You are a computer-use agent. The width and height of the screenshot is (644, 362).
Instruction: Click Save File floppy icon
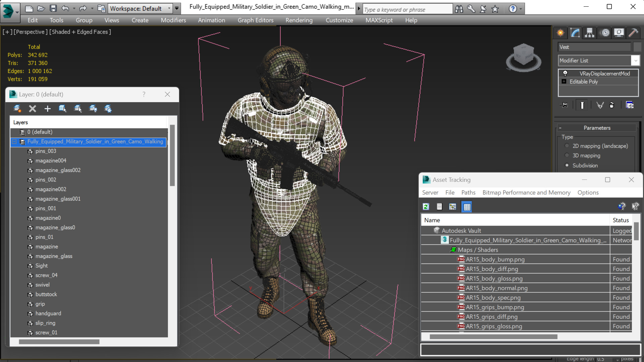click(53, 8)
